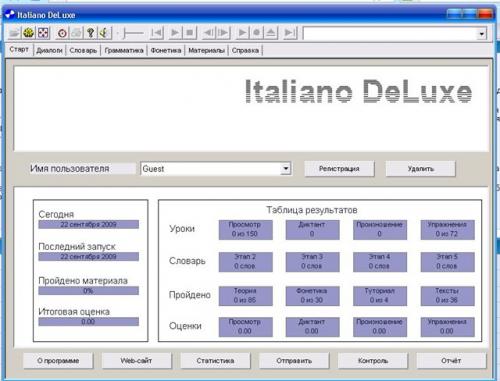The height and width of the screenshot is (381, 500).
Task: Click the greyed printer toolbar icon
Action: 76,33
